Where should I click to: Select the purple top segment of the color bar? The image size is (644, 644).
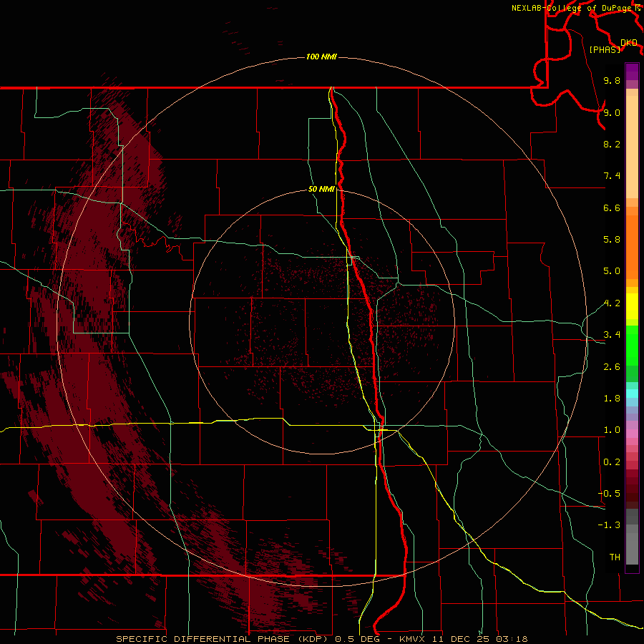(632, 72)
